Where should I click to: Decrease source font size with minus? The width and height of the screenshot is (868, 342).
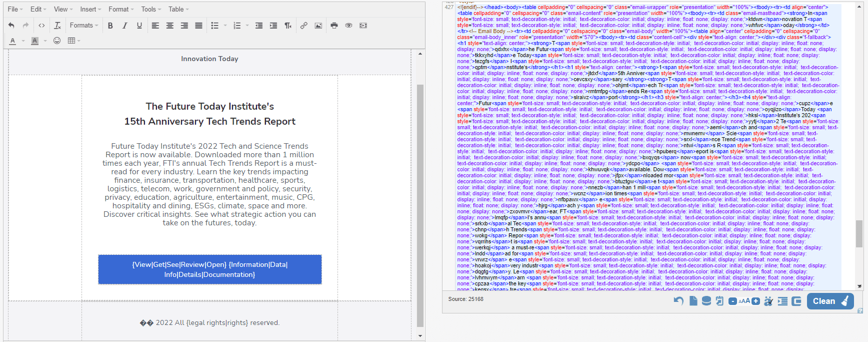click(x=732, y=301)
